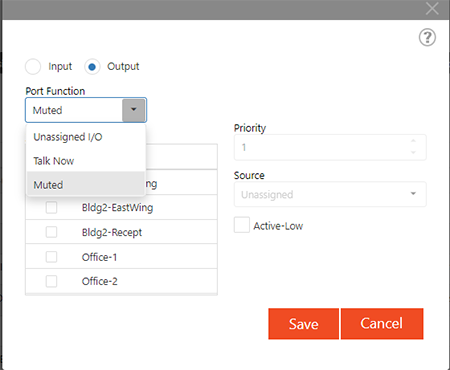Click the Cancel button
Screen dimensions: 450x370
point(382,324)
